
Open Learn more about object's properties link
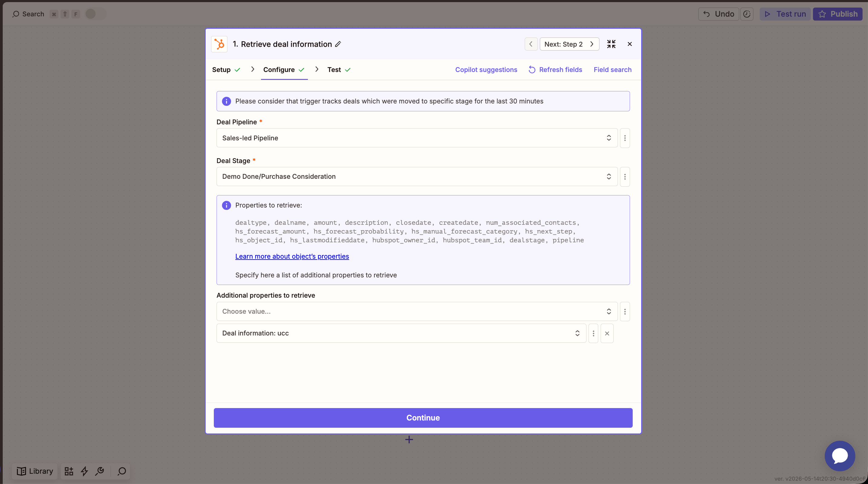click(x=292, y=256)
